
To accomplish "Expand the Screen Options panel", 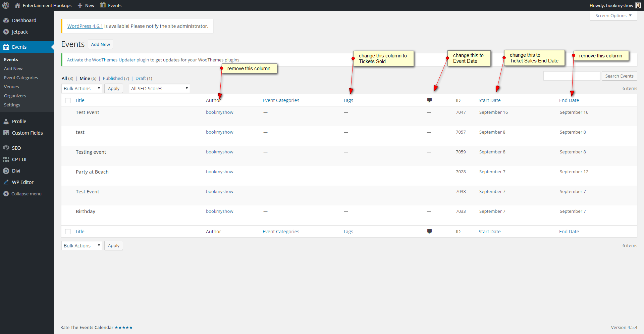I will pos(613,16).
